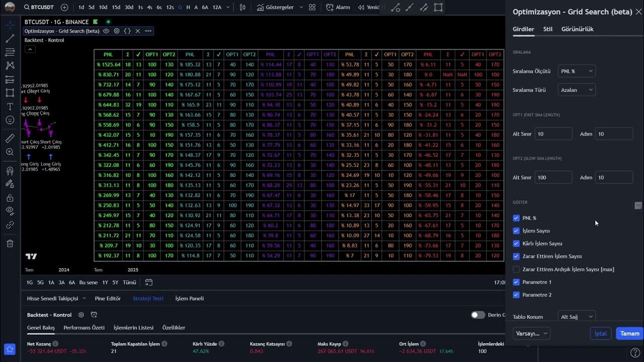Uncheck Zarar Ettiren İşlem Sayısı checkbox

click(x=516, y=256)
